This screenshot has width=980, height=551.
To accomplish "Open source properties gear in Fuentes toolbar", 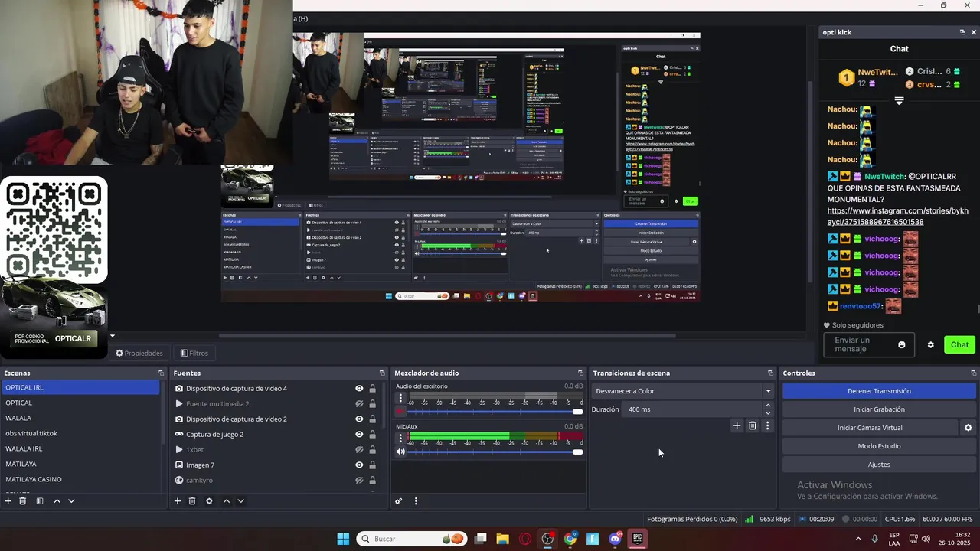I will pos(209,501).
